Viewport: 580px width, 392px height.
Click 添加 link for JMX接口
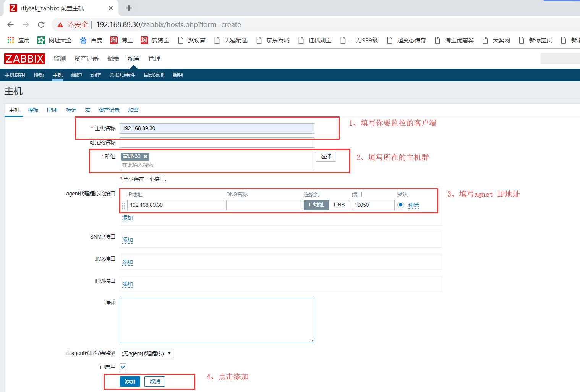pyautogui.click(x=128, y=262)
